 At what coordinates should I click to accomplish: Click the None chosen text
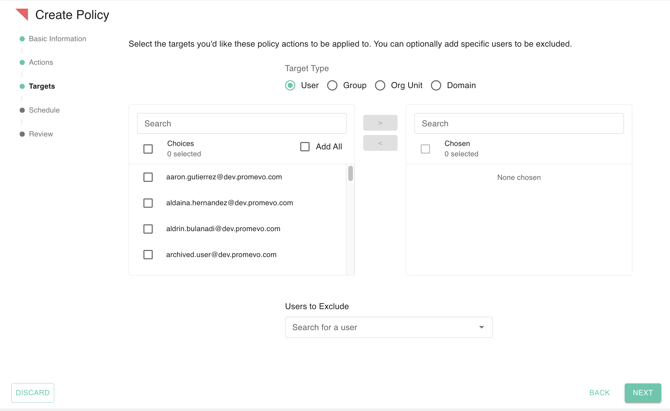point(519,177)
